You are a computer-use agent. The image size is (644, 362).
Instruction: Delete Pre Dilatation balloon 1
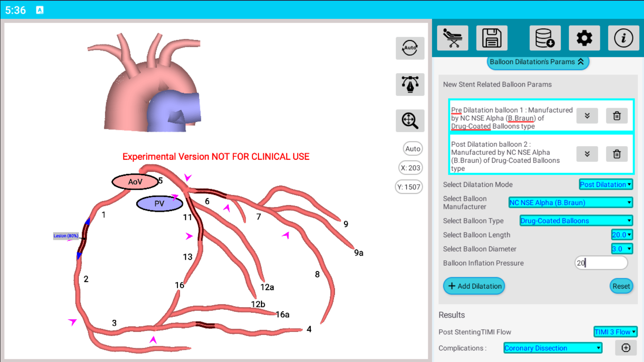[x=616, y=116]
